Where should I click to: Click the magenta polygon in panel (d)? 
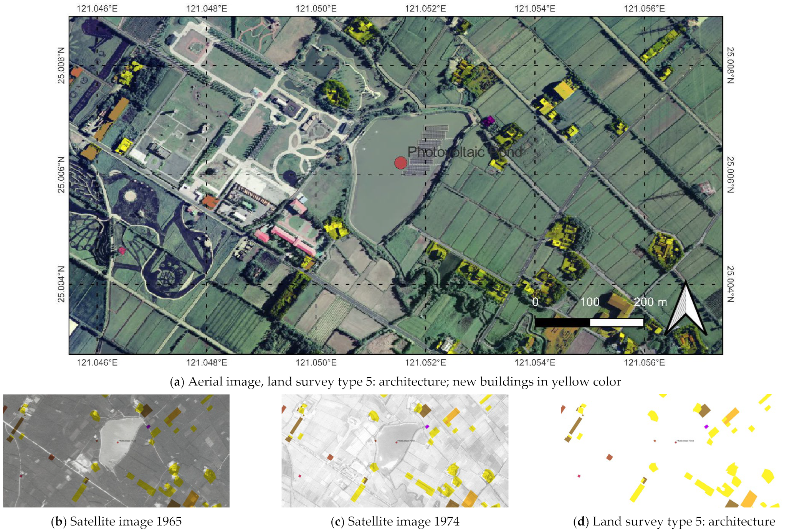tap(706, 427)
